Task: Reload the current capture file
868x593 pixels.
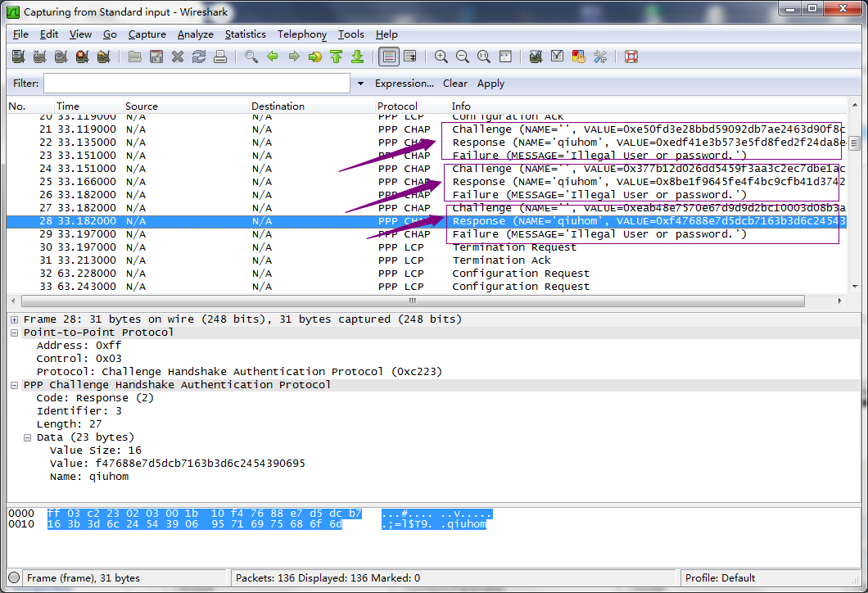Action: point(199,57)
